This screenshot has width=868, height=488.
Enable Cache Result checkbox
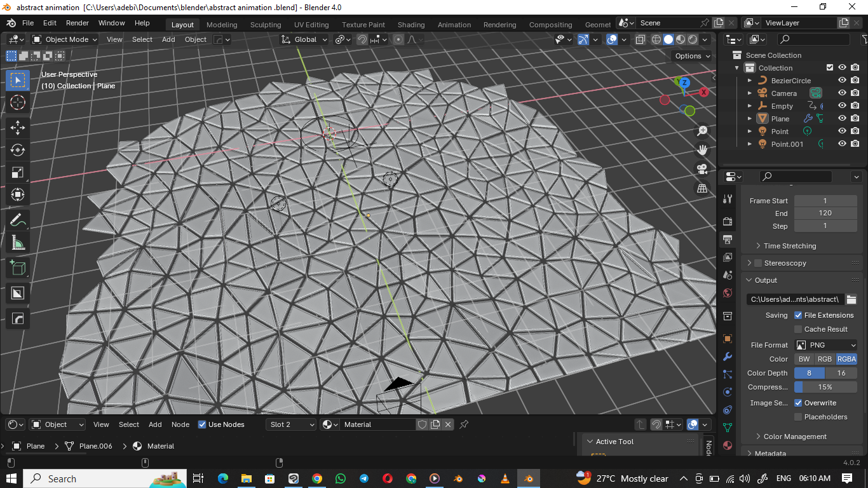pyautogui.click(x=798, y=329)
